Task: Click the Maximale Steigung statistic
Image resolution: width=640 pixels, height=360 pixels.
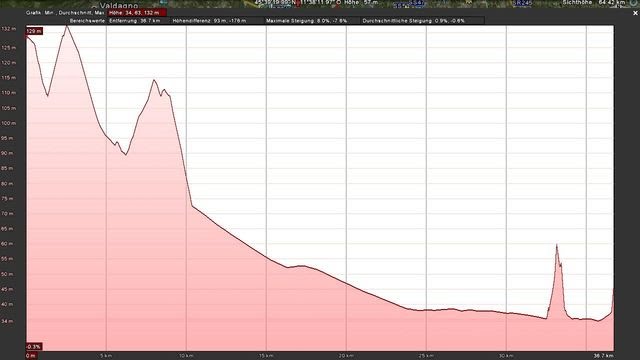Action: (307, 21)
